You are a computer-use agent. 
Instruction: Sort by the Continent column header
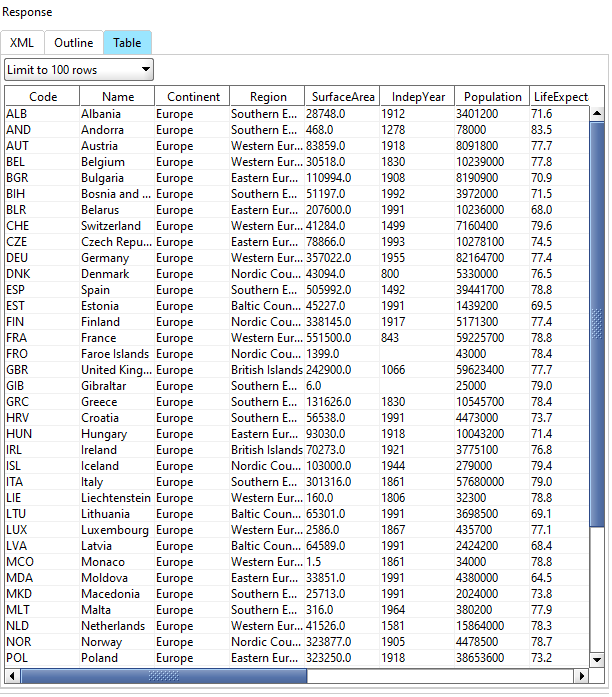click(x=192, y=96)
